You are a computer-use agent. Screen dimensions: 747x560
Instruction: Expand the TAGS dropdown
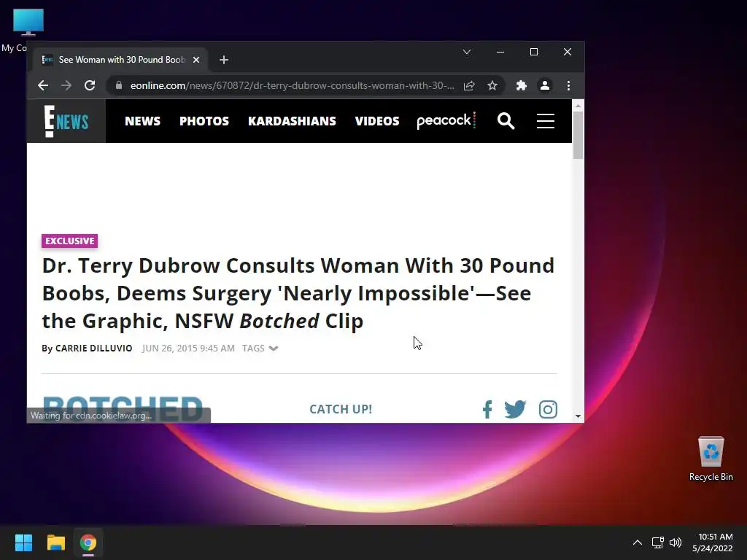point(260,348)
